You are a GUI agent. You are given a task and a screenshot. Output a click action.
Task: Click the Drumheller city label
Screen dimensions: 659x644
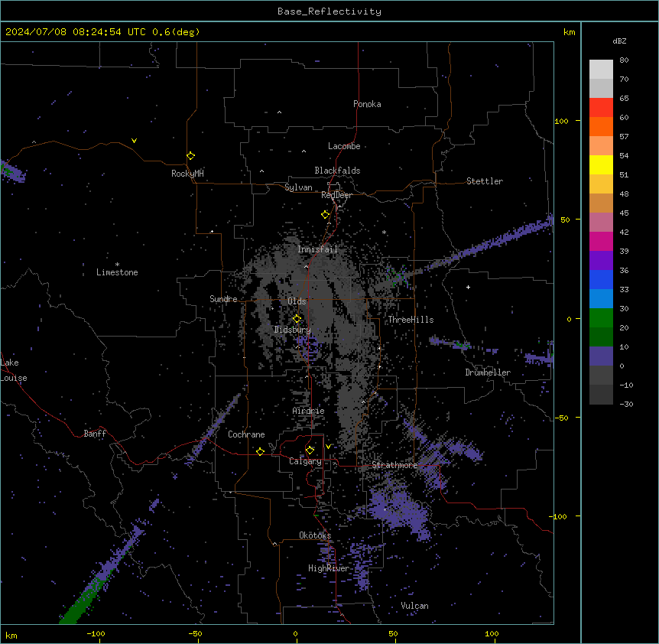pyautogui.click(x=488, y=372)
